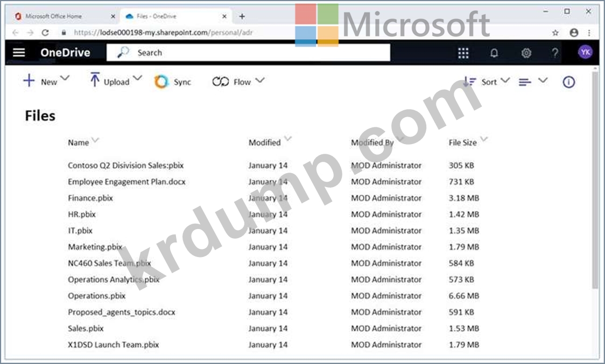Bookmark this page with the star icon
Viewport: 605px width, 364px height.
[x=555, y=33]
